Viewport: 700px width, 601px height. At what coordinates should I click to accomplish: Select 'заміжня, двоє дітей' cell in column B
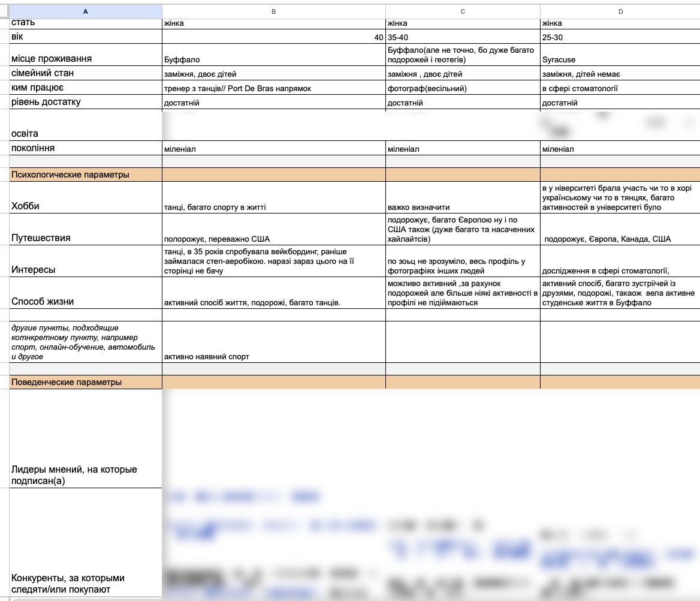[x=274, y=73]
